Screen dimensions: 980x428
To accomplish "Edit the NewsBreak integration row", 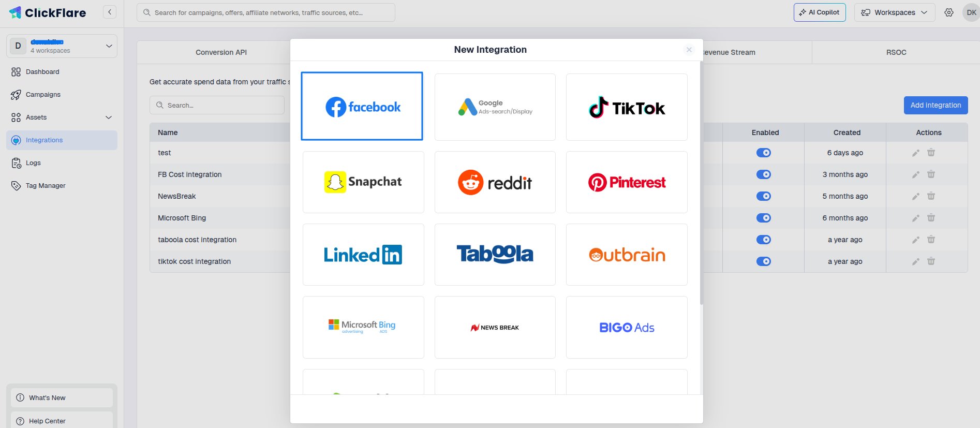I will point(915,196).
